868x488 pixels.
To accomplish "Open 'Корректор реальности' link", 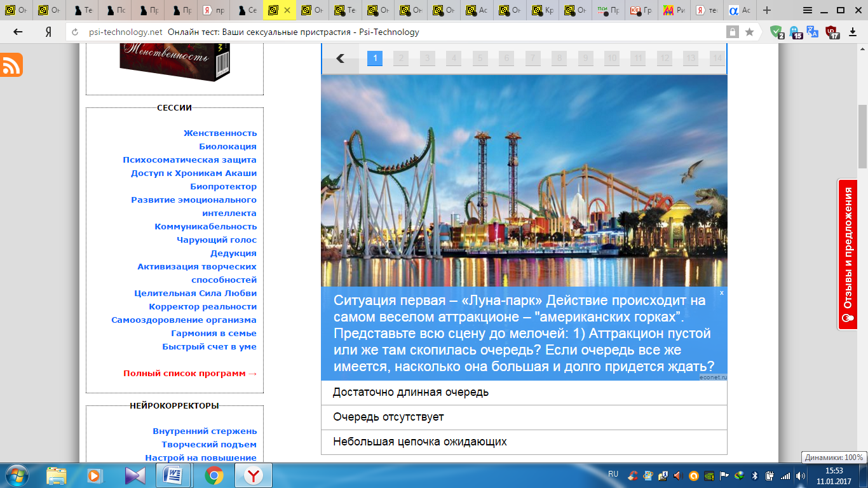I will 203,306.
